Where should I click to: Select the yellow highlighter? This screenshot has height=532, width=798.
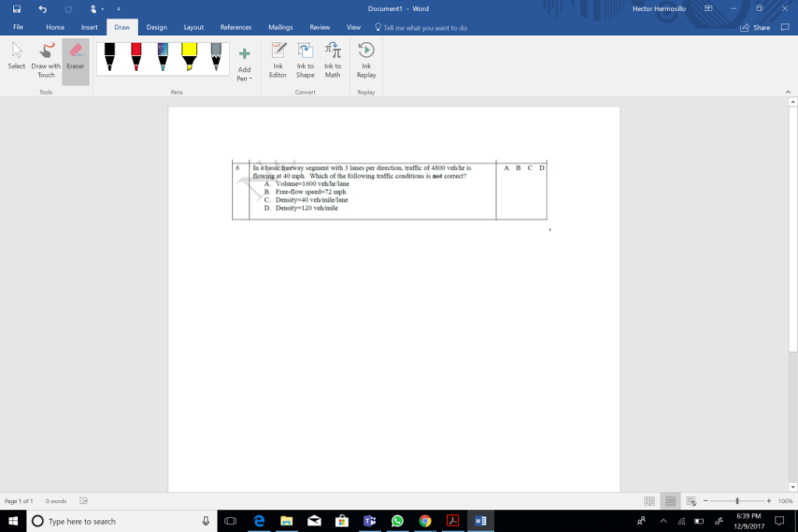(189, 56)
